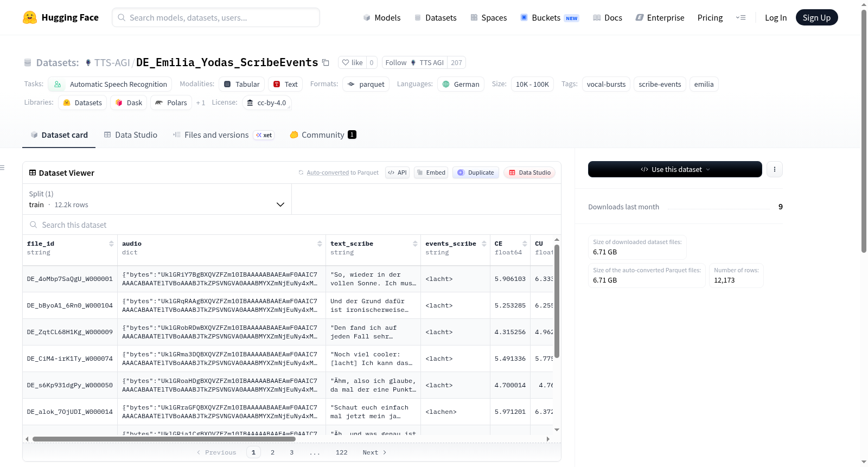
Task: Follow TTS AGI organization
Action: (x=414, y=62)
